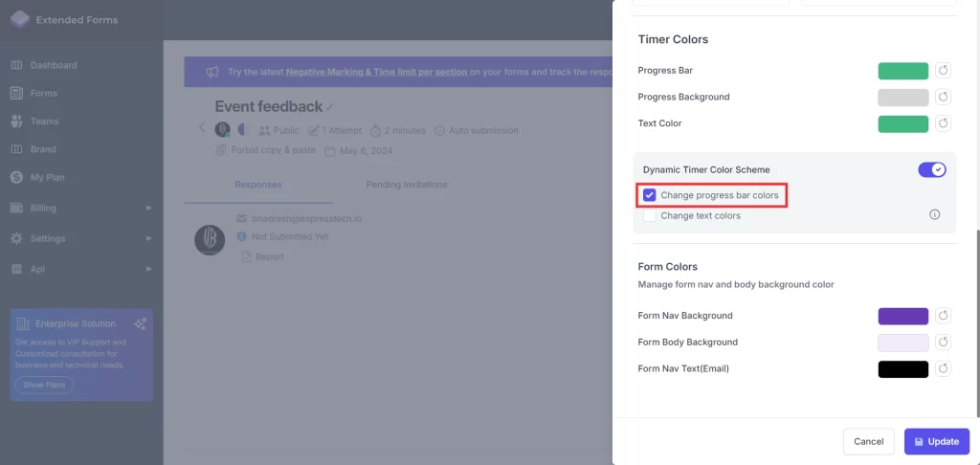
Task: Reset the Form Body Background color
Action: (943, 342)
